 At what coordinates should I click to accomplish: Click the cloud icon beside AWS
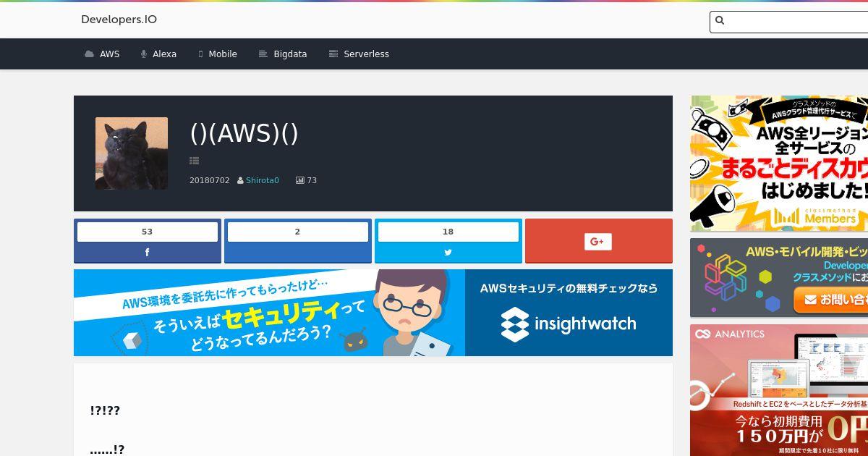click(89, 54)
